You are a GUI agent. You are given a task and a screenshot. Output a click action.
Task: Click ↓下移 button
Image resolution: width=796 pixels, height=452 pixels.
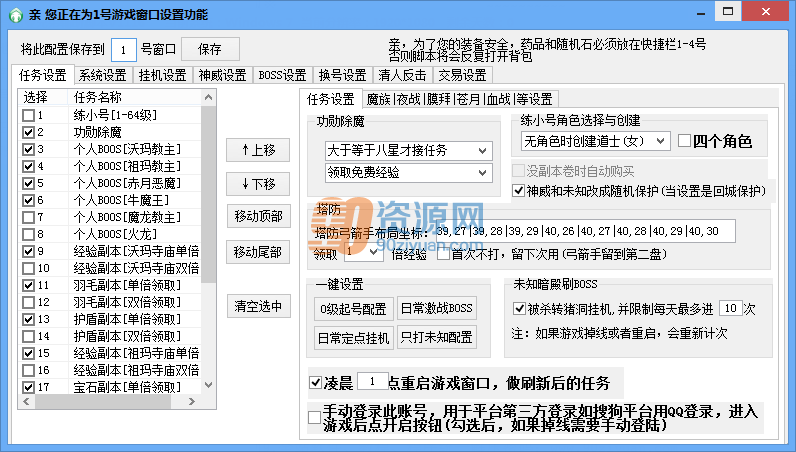tap(258, 184)
